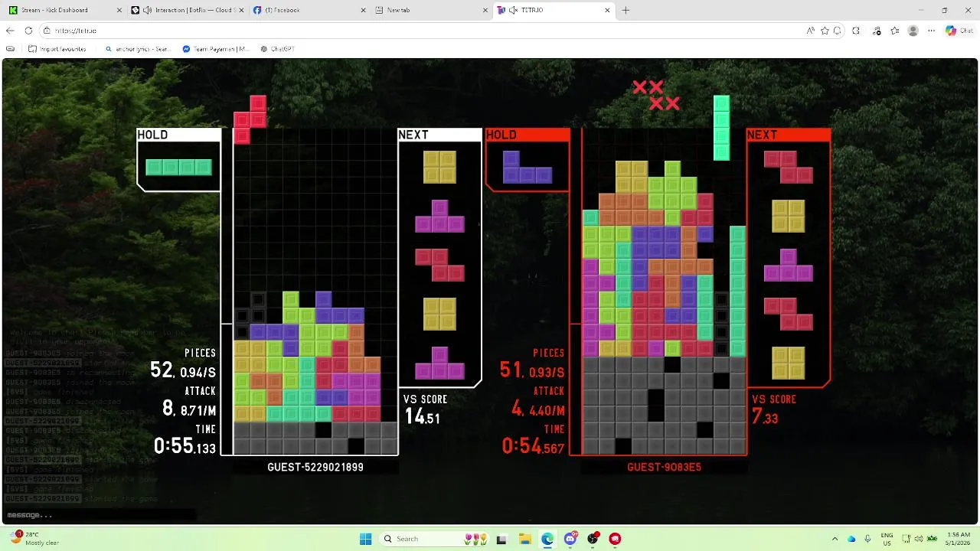Click player name GUEST-9083E5 under board
The image size is (980, 551).
click(664, 467)
